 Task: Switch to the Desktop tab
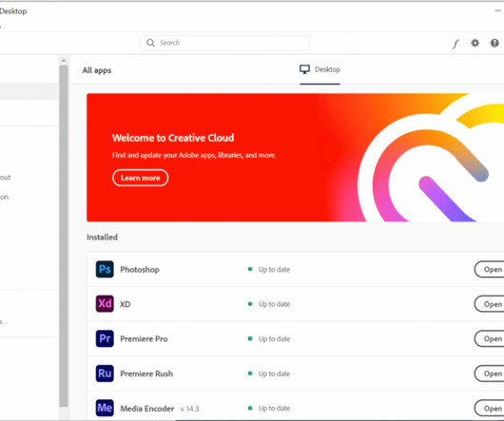pyautogui.click(x=320, y=69)
